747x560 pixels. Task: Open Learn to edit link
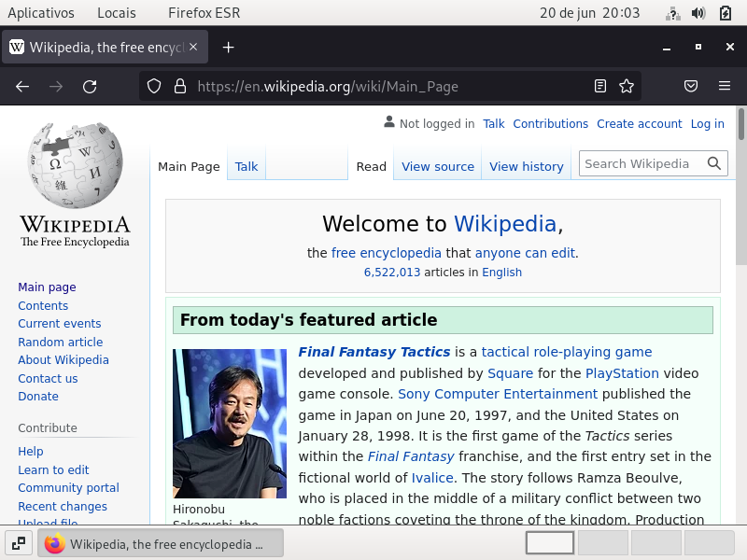tap(53, 470)
